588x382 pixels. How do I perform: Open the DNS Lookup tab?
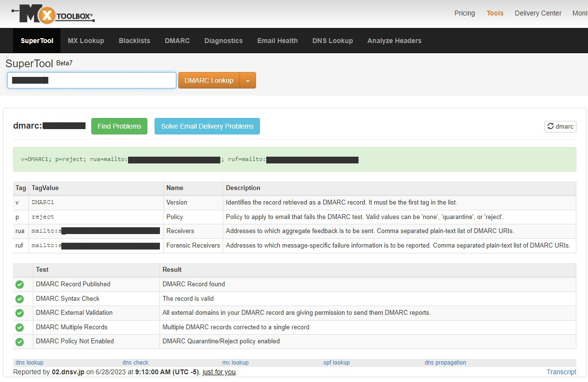click(333, 41)
